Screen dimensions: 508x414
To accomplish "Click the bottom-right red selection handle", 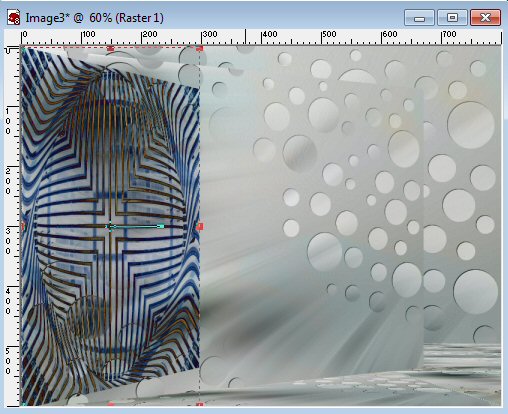I will point(200,404).
